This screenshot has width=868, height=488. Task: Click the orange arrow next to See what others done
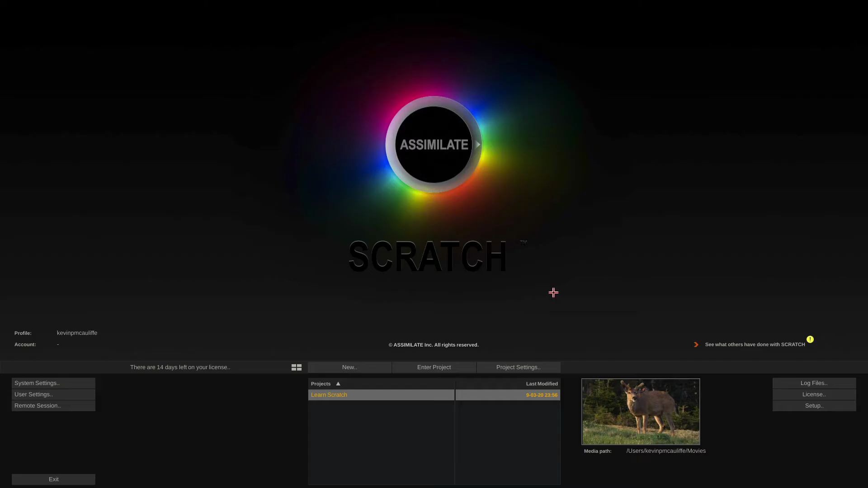pos(696,344)
